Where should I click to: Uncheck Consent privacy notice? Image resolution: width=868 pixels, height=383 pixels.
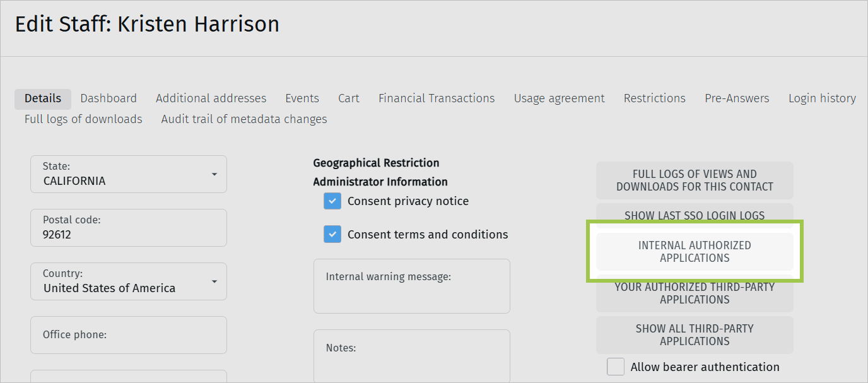(x=332, y=201)
